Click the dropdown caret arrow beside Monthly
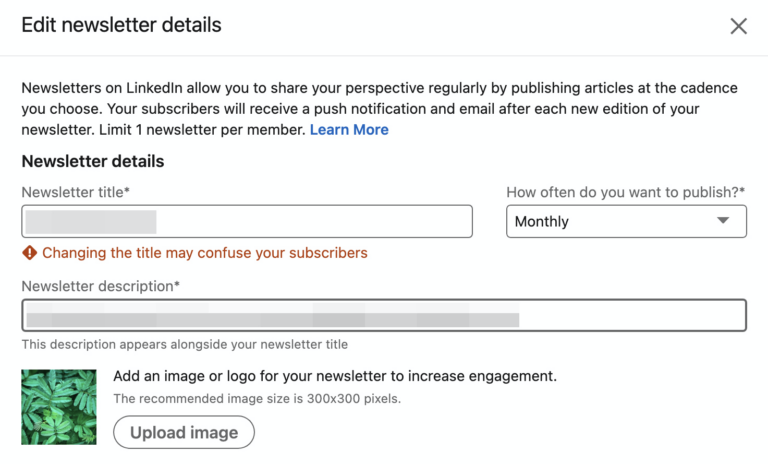 (723, 220)
